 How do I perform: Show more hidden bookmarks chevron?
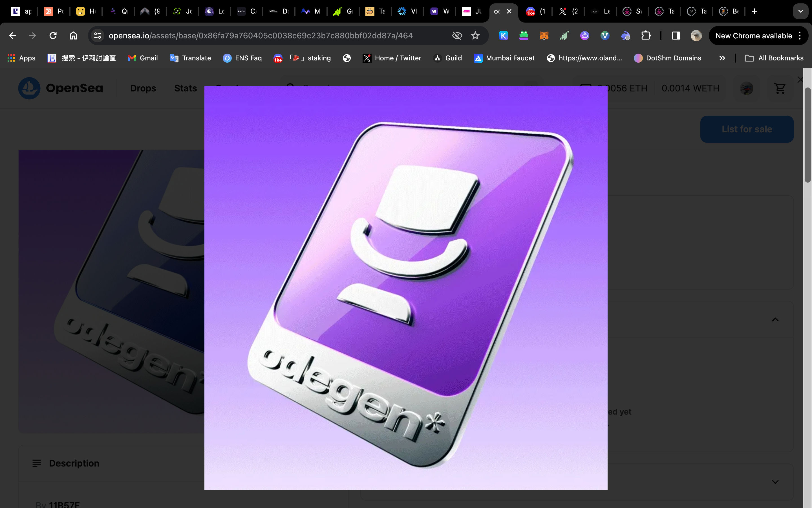(x=722, y=58)
